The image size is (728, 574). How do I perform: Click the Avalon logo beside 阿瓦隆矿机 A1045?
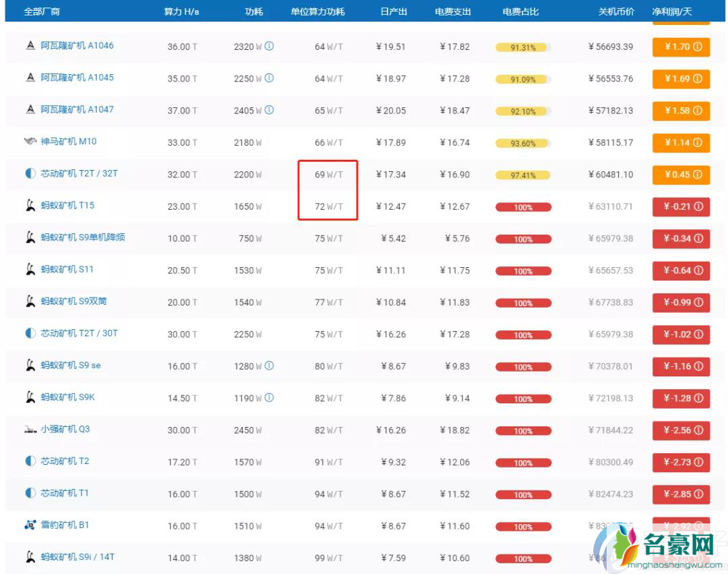(x=30, y=78)
